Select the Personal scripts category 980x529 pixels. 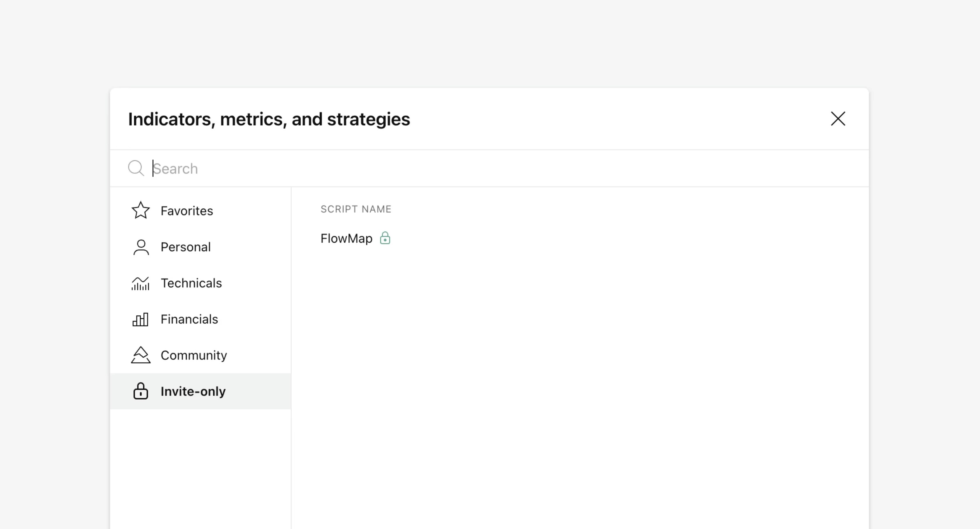point(186,247)
